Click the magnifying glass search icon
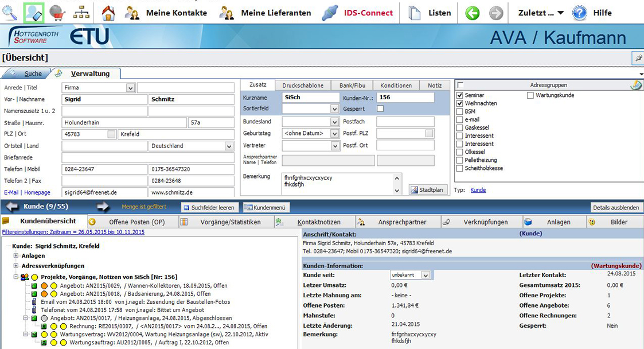Screen dimensions: 644x349 10,13
